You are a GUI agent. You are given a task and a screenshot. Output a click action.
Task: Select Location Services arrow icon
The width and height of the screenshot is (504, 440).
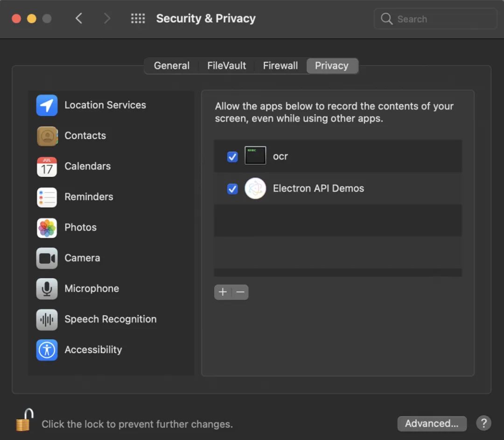[x=47, y=106]
